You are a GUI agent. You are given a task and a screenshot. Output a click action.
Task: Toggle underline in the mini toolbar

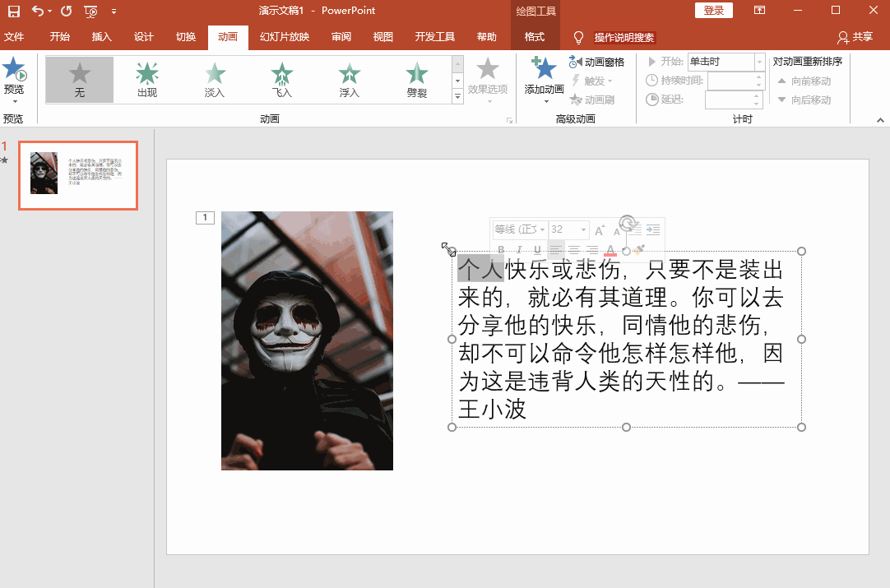tap(537, 249)
